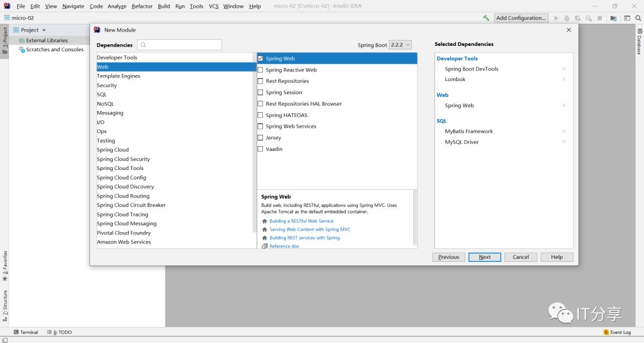Screen dimensions: 644x343
Task: Open the Navigate menu
Action: (73, 6)
